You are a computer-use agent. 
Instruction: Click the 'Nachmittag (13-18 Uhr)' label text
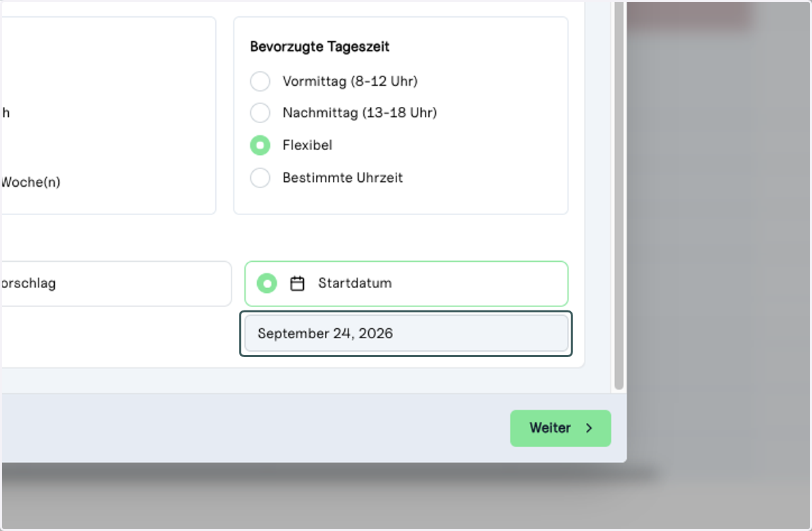tap(360, 112)
